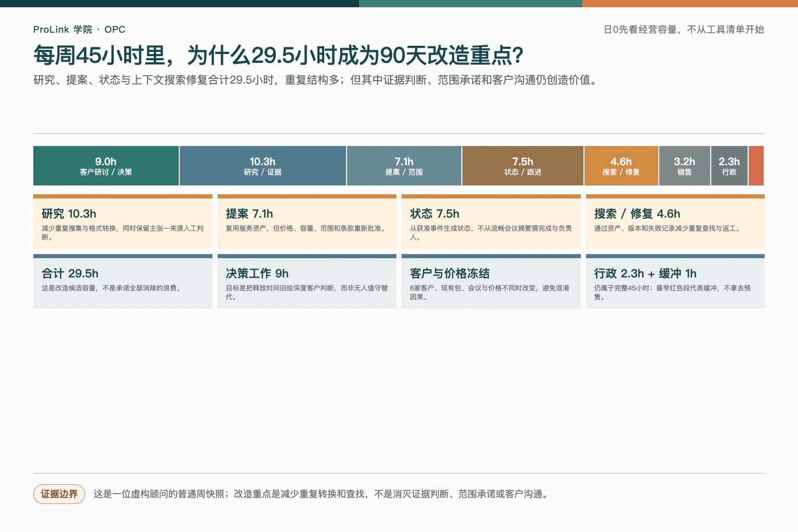Click the footer note 这是一位虚构顾问的普通周快照
This screenshot has height=532, width=798.
pos(322,494)
